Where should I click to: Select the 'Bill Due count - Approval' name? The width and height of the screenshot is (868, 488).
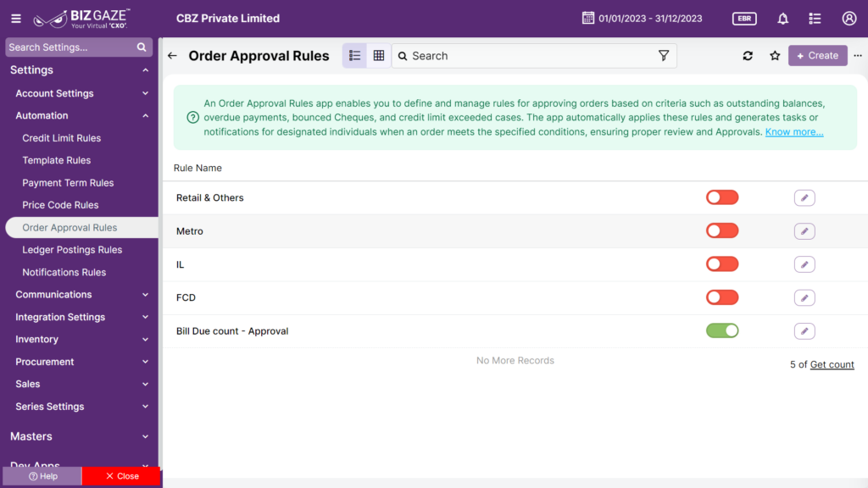[x=232, y=331]
